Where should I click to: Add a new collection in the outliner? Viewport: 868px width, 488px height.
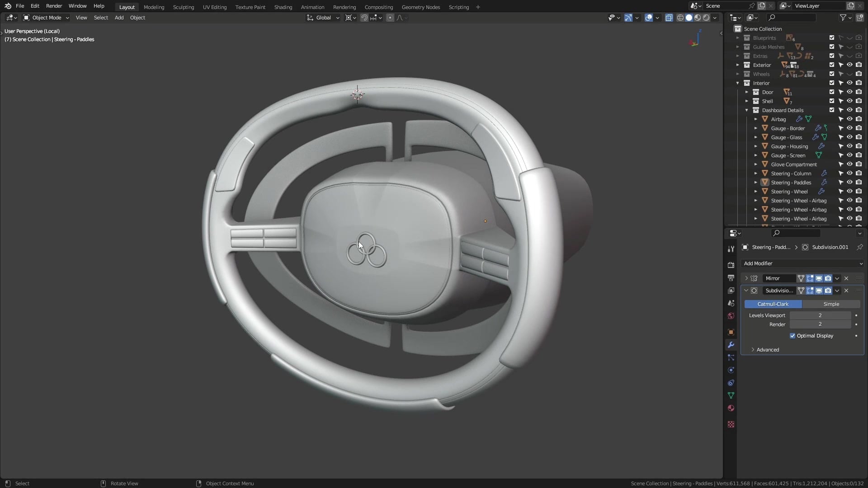coord(859,18)
